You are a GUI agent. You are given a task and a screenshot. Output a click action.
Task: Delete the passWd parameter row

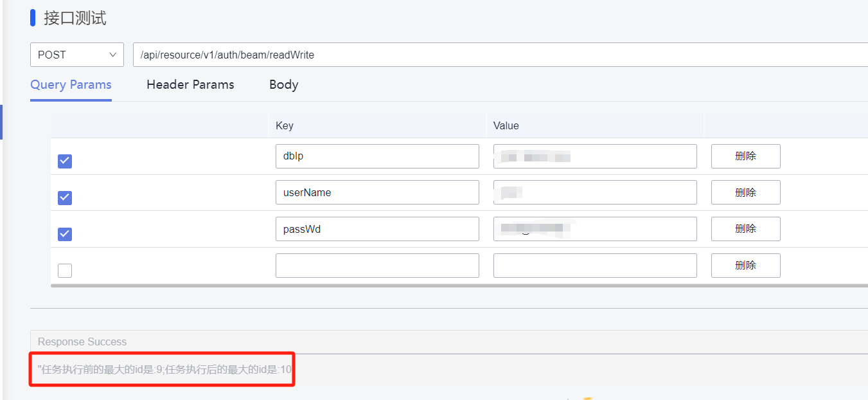click(x=745, y=229)
